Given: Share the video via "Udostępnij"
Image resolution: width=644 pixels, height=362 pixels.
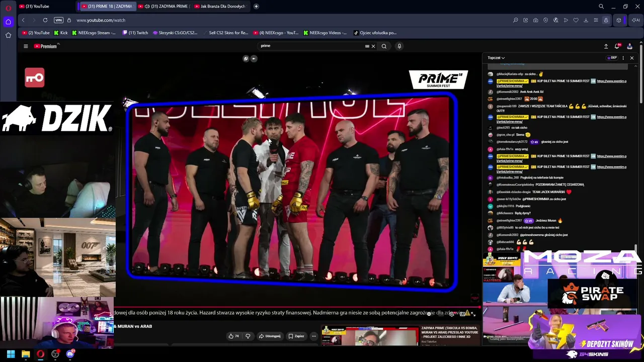Looking at the screenshot, I should point(270,336).
